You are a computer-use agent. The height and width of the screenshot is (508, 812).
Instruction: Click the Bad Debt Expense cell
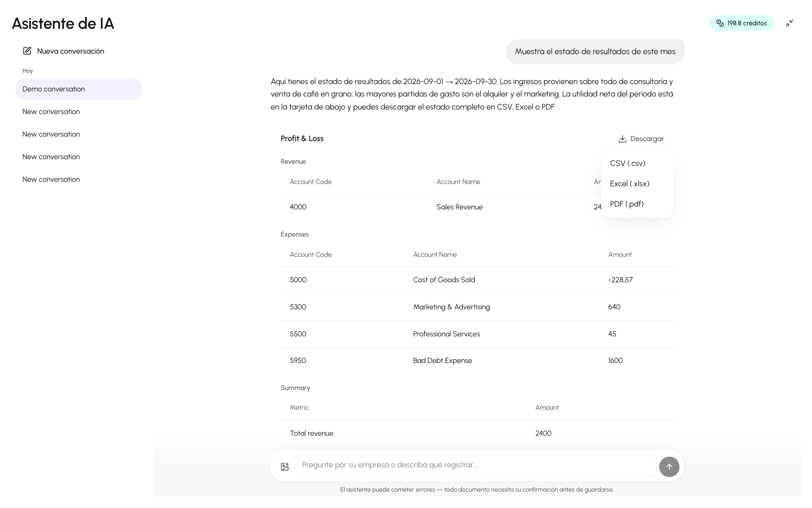[442, 360]
